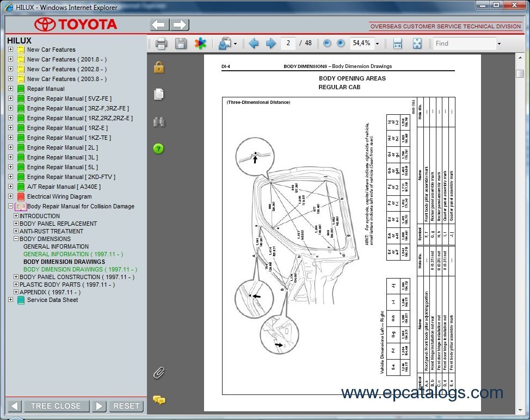Click the vertical scrollbar thumb

click(520, 73)
